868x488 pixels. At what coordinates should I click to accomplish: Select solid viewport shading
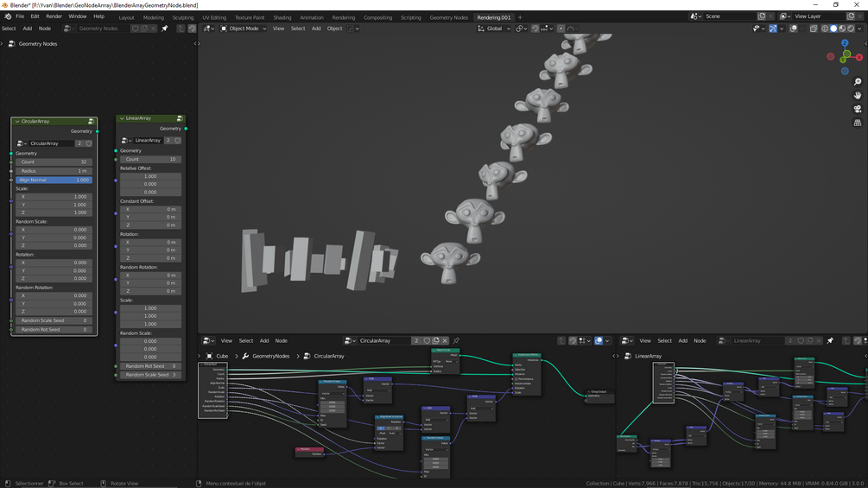coord(833,29)
